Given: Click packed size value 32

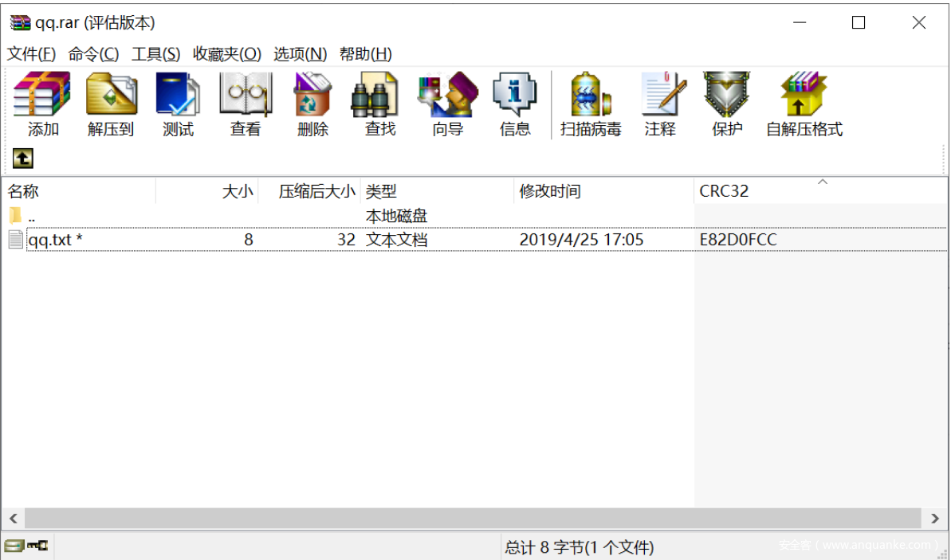Looking at the screenshot, I should point(346,240).
